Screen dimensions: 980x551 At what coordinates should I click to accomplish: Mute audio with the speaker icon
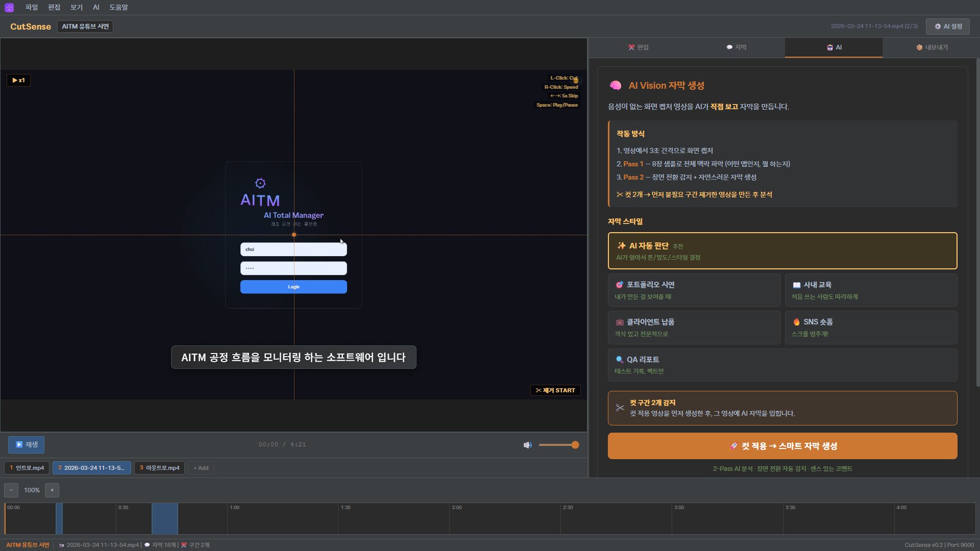(x=528, y=445)
